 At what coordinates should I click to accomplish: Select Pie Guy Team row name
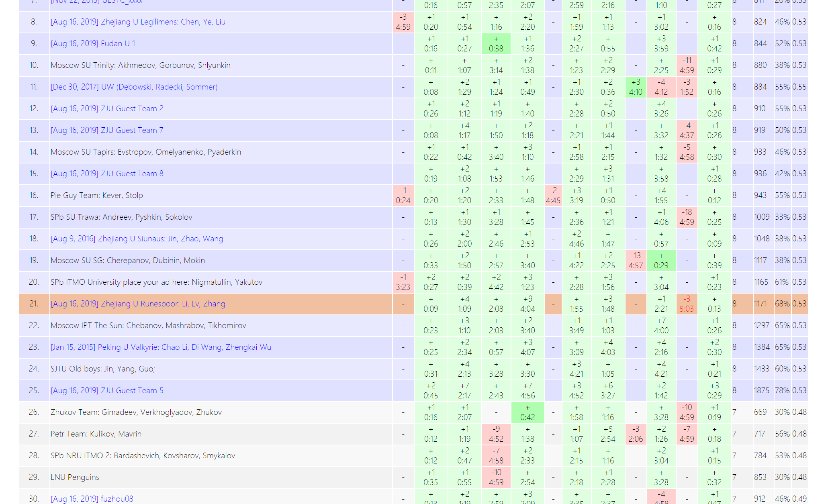coord(96,195)
